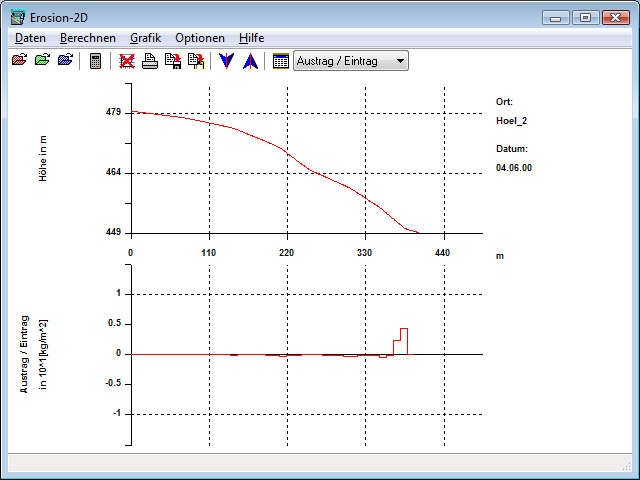The height and width of the screenshot is (480, 640).
Task: Click the first save-disk toolbar icon
Action: pos(173,61)
